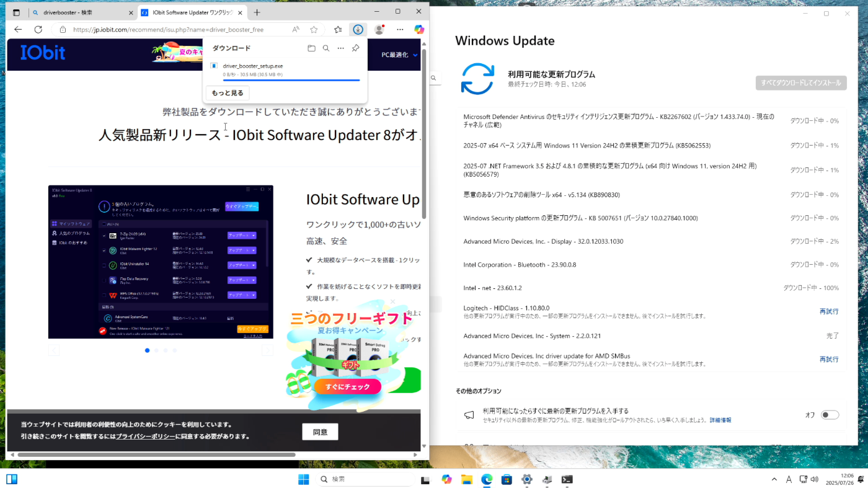Image resolution: width=868 pixels, height=488 pixels.
Task: Select Intel - net - 23.60.1.2 update row
Action: pos(651,288)
